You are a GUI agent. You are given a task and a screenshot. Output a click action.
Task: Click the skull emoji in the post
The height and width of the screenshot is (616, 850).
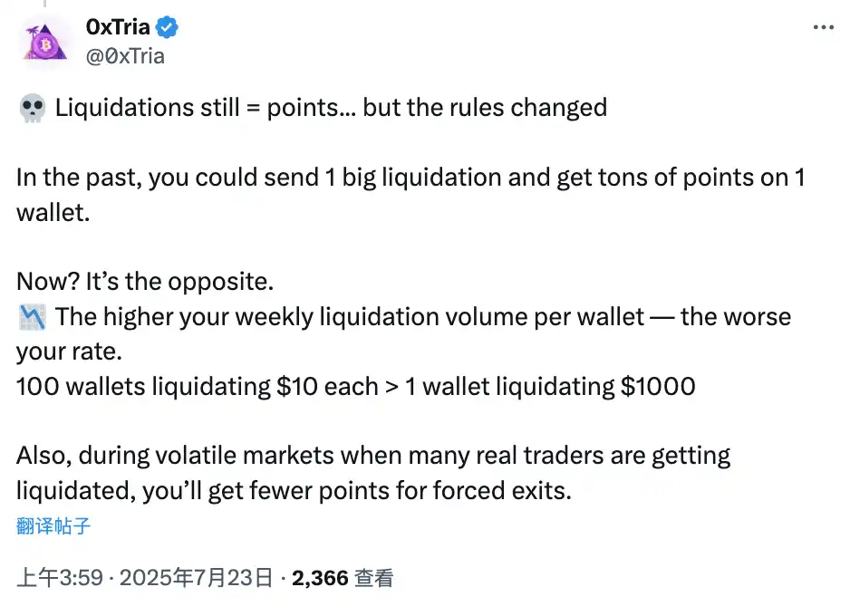[31, 109]
